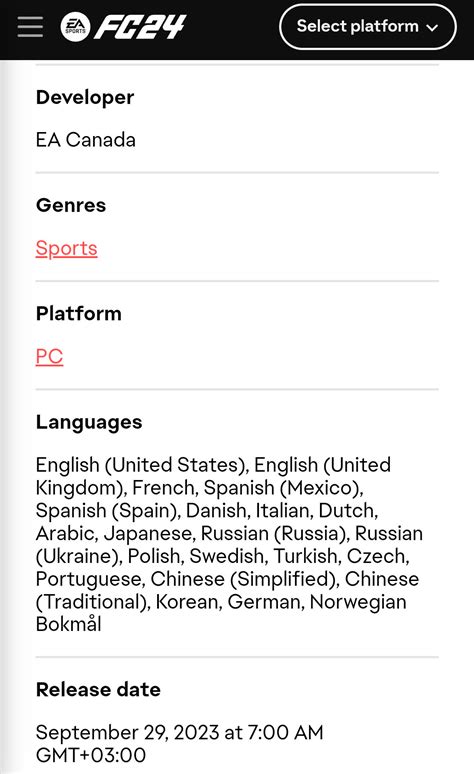
Task: Click the September 29, 2023 release date text
Action: pos(127,733)
